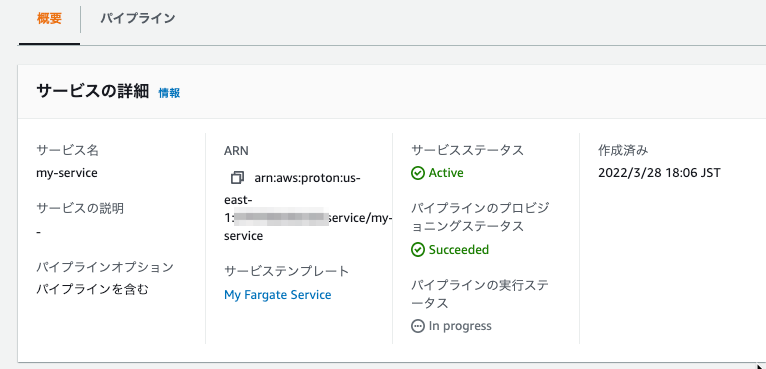Click the パイプラインの実行ステータス label

click(x=479, y=294)
